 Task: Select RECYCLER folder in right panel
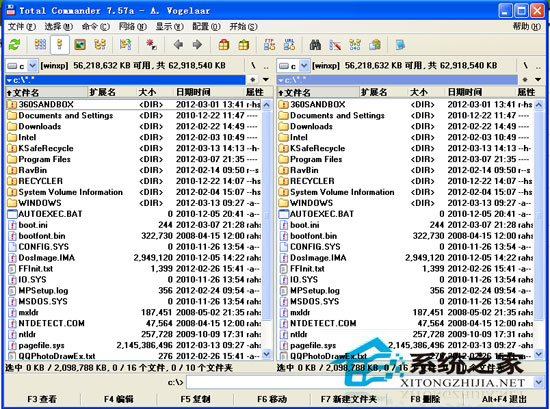(x=405, y=181)
